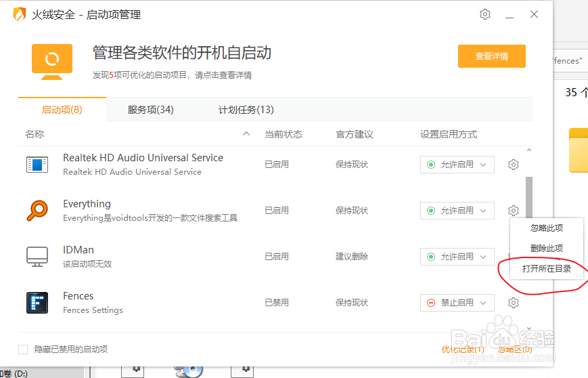Click the 查看详情 button
588x378 pixels.
click(x=492, y=56)
